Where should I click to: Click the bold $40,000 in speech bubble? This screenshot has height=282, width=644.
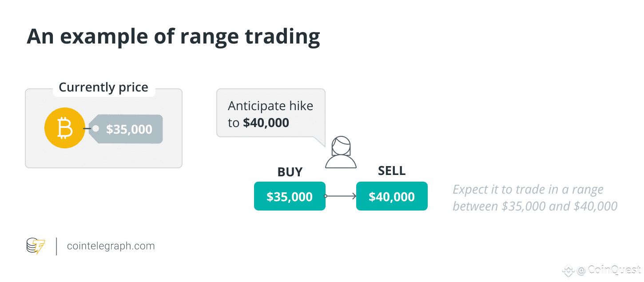(266, 123)
